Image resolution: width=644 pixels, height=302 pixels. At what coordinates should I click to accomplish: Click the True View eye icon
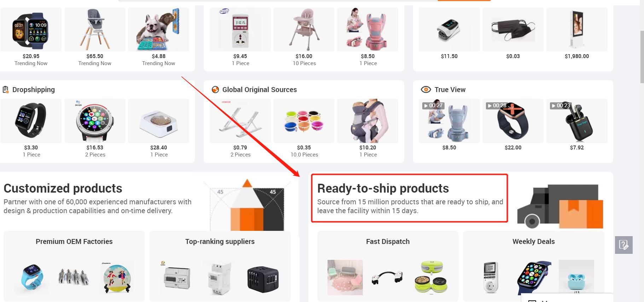coord(426,90)
